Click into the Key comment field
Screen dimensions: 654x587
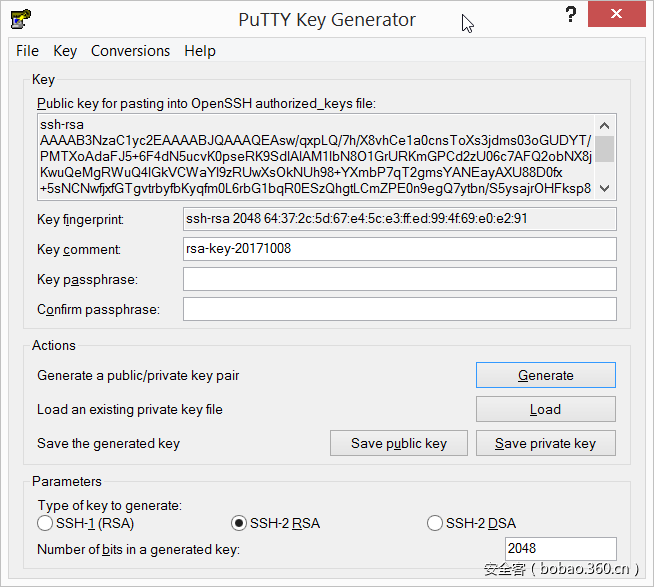[399, 248]
